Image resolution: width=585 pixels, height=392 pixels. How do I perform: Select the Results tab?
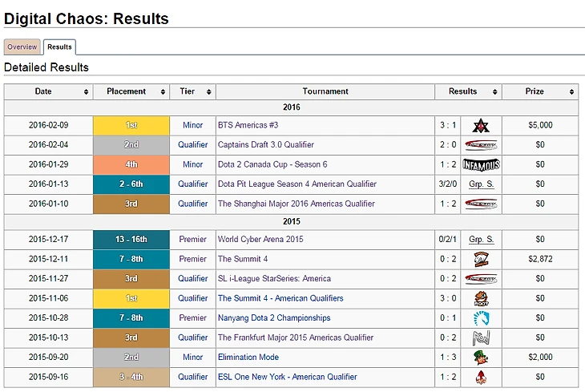59,47
